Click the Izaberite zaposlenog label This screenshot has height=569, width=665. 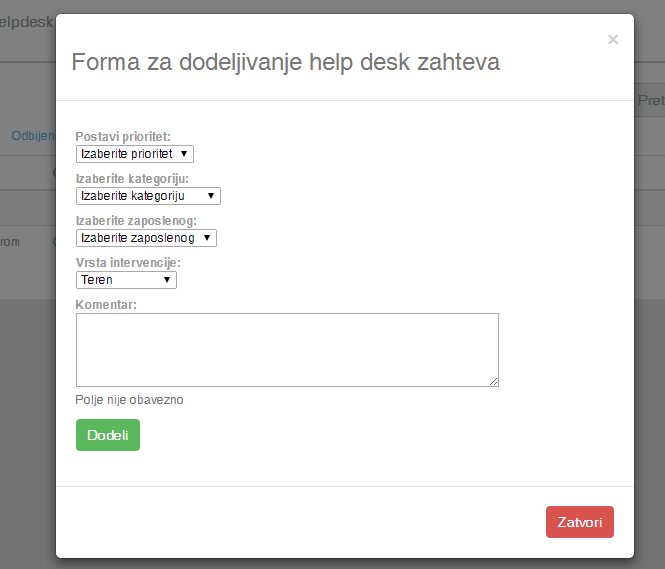pos(136,220)
